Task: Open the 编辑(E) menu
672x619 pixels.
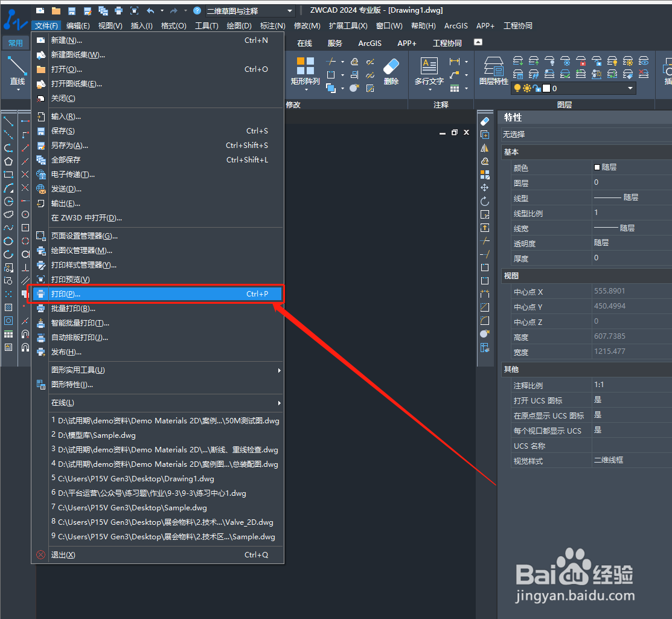Action: pyautogui.click(x=78, y=26)
